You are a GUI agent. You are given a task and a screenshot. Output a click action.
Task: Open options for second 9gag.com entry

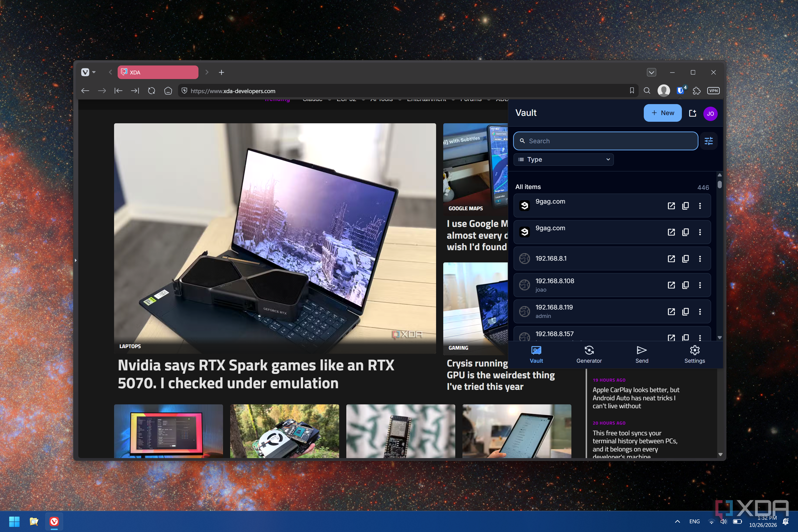[700, 232]
